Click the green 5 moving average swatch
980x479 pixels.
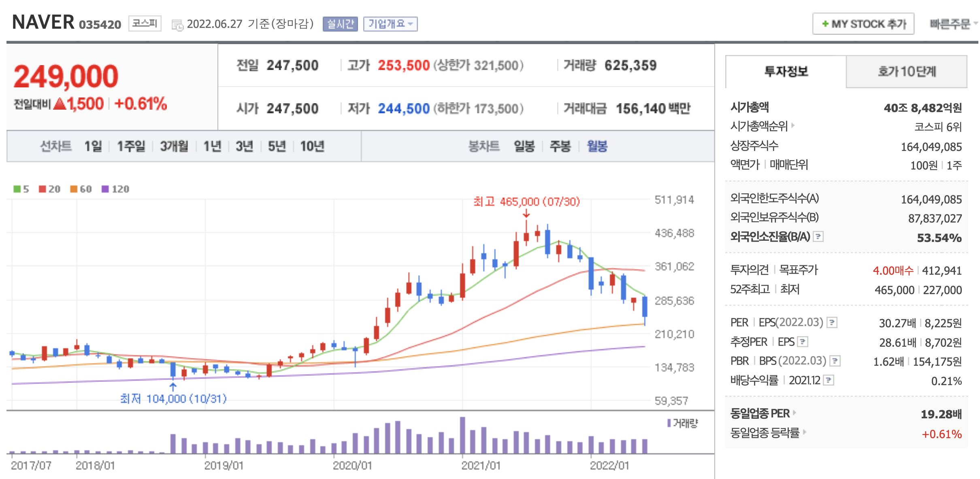coord(17,189)
